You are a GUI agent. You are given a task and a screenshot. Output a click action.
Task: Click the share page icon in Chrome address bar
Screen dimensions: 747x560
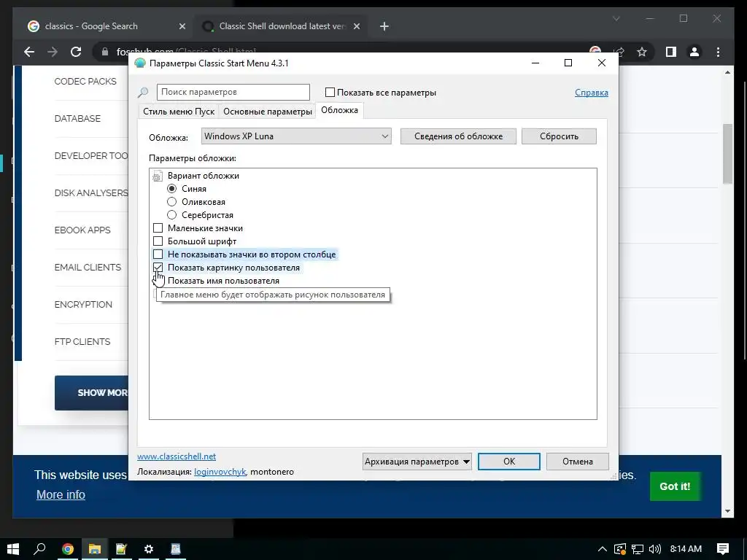(619, 52)
